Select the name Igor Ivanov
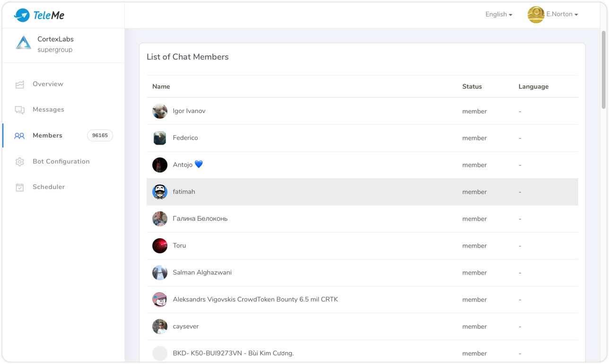The width and height of the screenshot is (609, 364). [189, 111]
